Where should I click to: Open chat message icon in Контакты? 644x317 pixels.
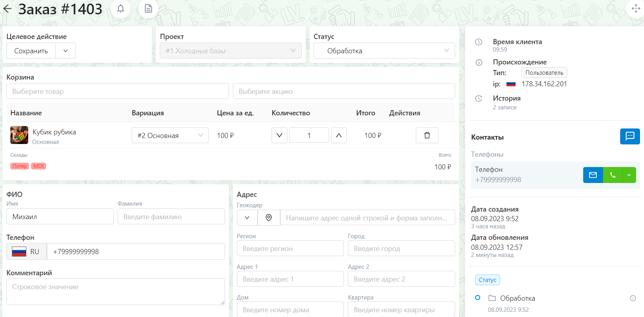tap(630, 136)
